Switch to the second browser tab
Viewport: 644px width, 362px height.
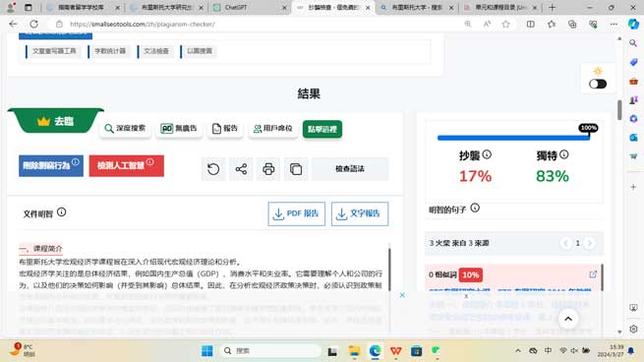click(166, 8)
